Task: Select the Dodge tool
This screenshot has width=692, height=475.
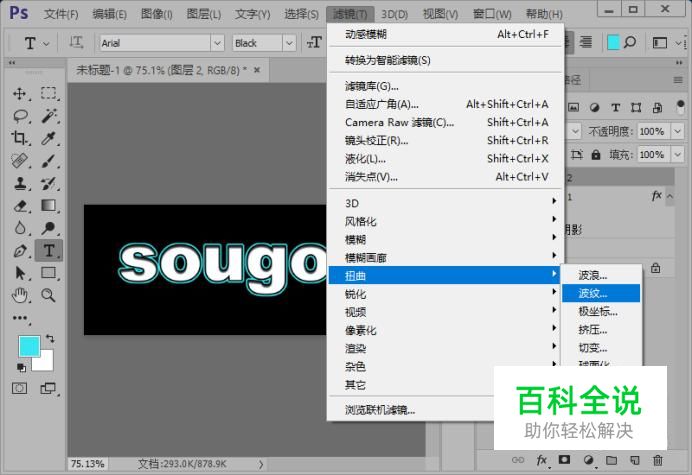Action: [x=49, y=227]
